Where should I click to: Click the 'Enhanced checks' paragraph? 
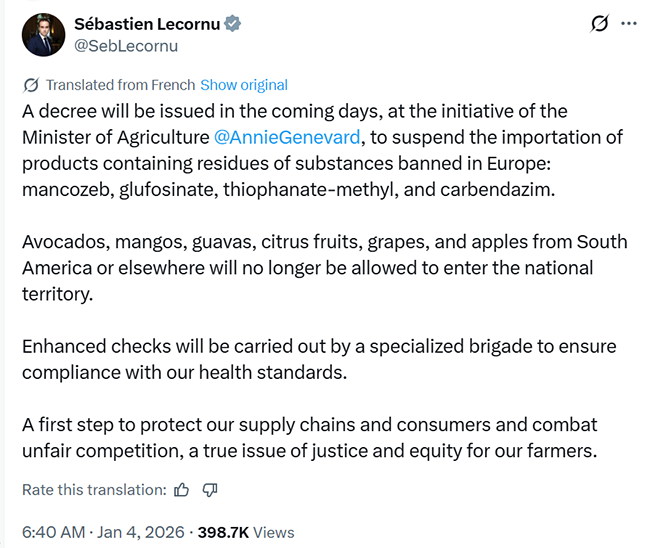320,360
